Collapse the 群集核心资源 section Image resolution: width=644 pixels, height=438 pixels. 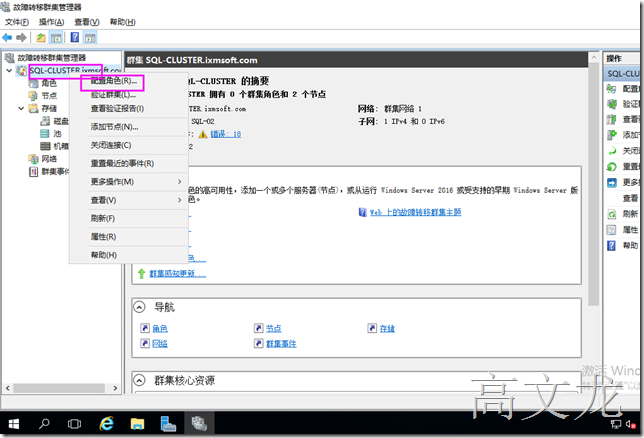[x=140, y=380]
